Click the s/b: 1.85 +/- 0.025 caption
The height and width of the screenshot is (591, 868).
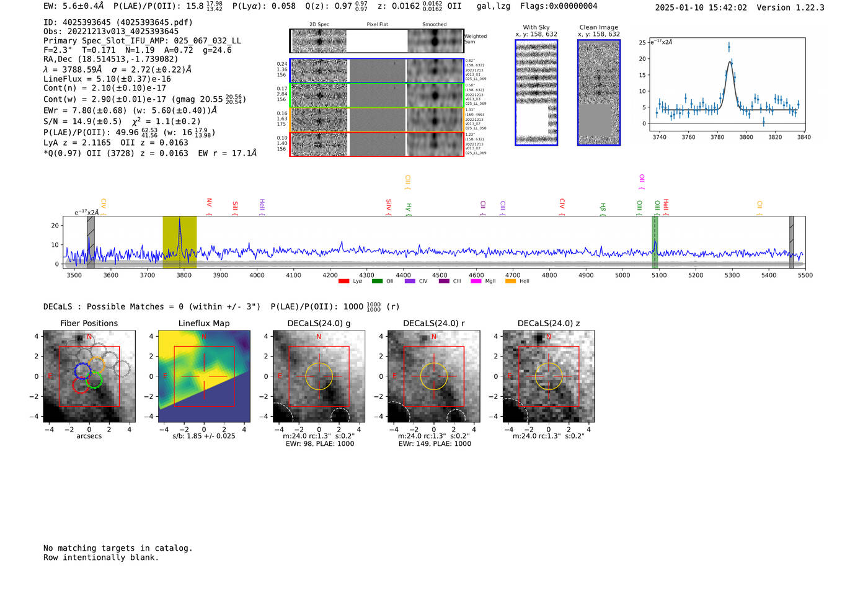tap(204, 436)
